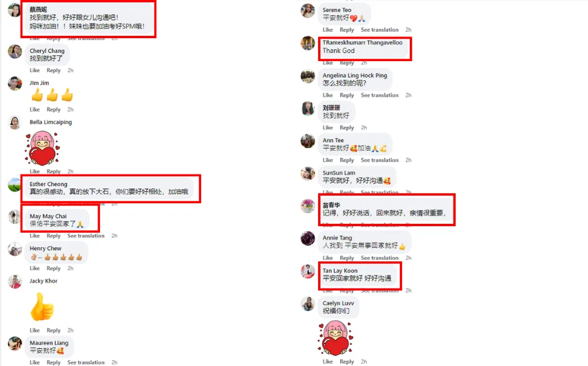Like Maureen Liang's comment
Viewport: 588px width, 366px height.
click(x=35, y=362)
